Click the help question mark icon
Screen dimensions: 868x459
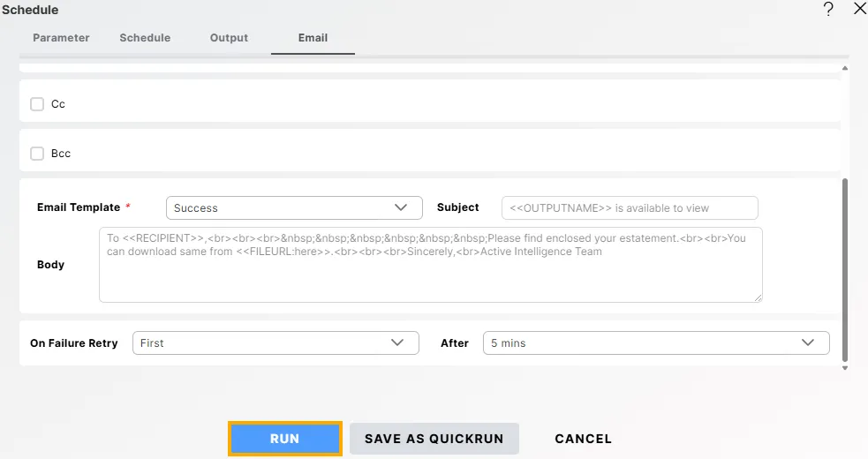(x=828, y=10)
